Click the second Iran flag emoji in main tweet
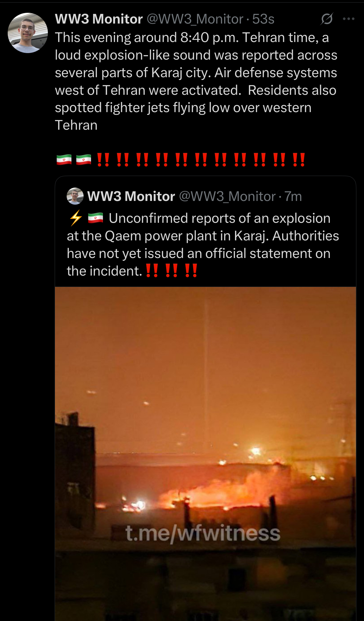Viewport: 364px width, 621px height. 84,160
